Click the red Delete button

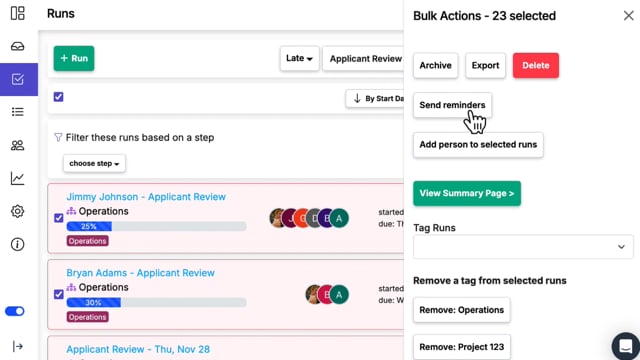536,65
